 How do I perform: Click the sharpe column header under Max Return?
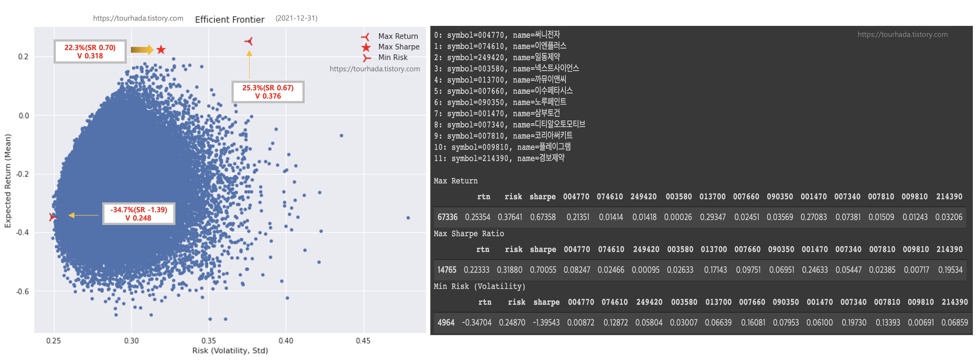tap(542, 197)
